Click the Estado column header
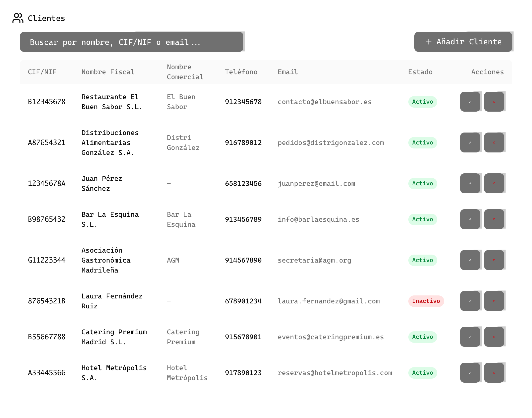This screenshot has width=532, height=418. 420,72
